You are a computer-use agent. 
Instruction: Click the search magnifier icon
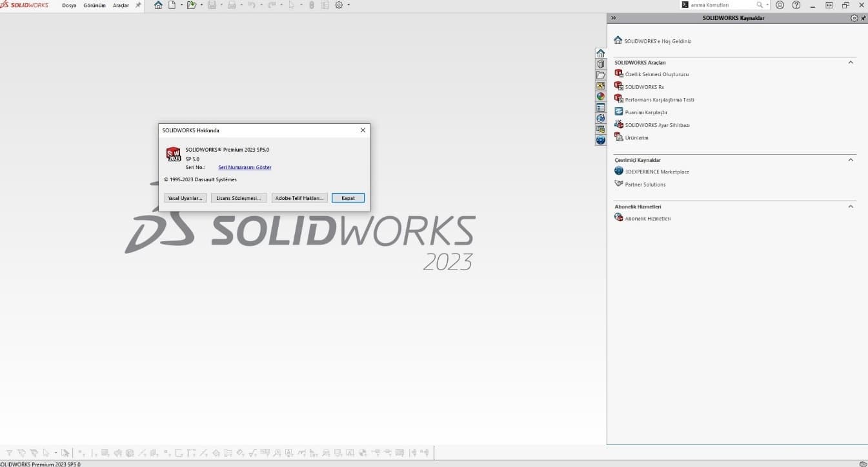[x=760, y=5]
